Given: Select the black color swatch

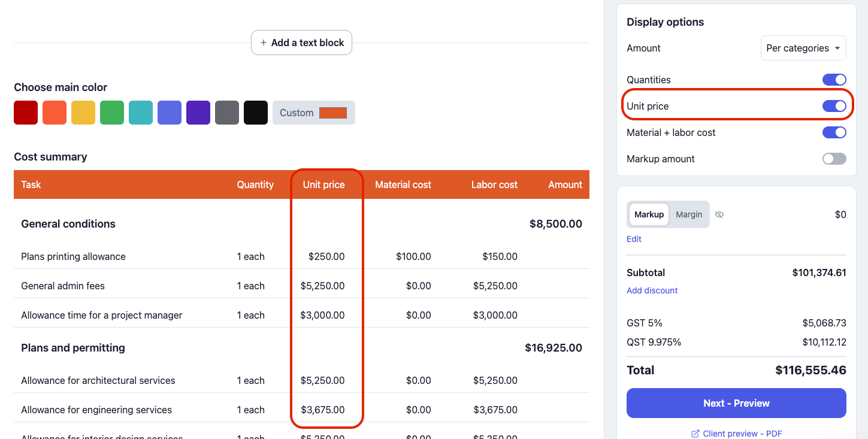Looking at the screenshot, I should (x=256, y=113).
